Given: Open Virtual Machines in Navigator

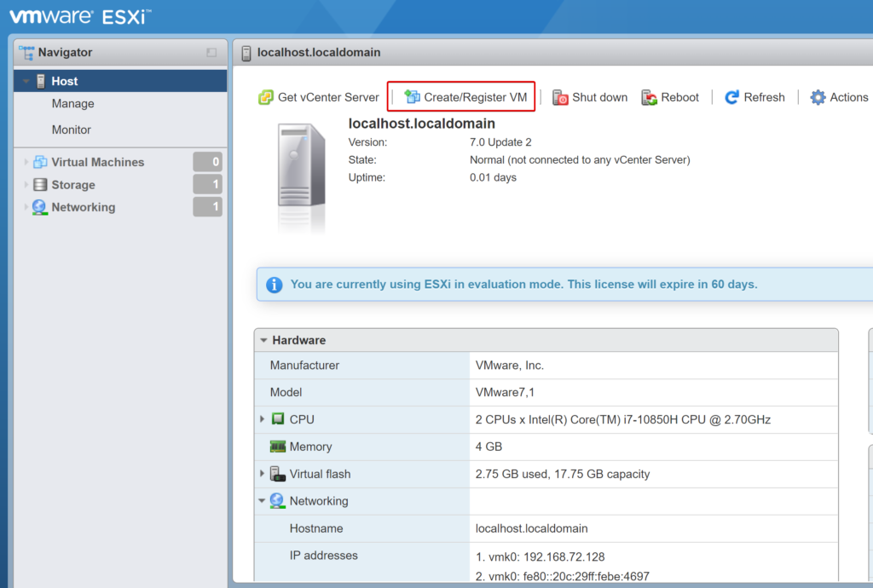Looking at the screenshot, I should (x=98, y=162).
